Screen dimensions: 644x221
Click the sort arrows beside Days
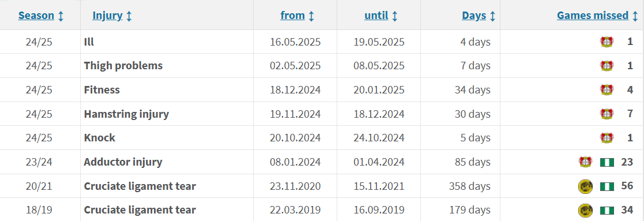point(492,16)
